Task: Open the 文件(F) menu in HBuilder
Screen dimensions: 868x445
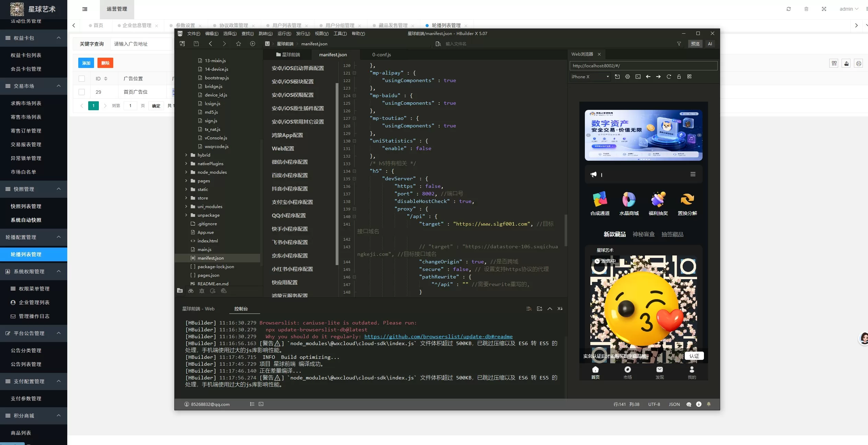Action: (194, 33)
